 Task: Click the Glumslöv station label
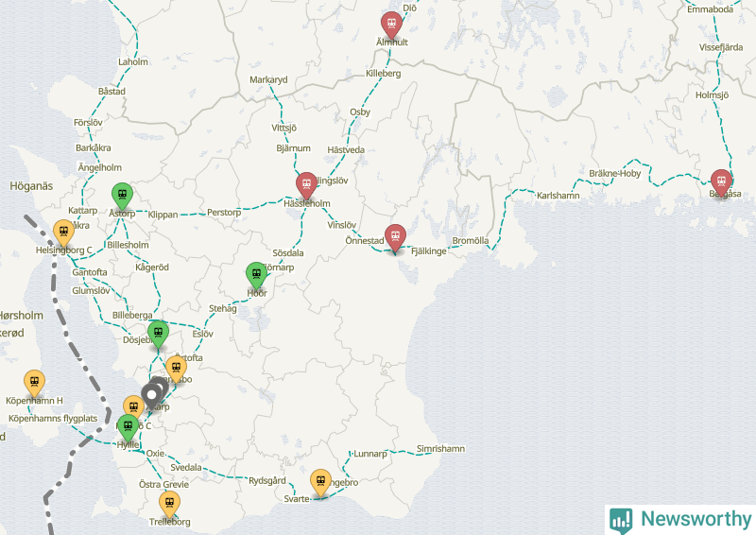[91, 290]
